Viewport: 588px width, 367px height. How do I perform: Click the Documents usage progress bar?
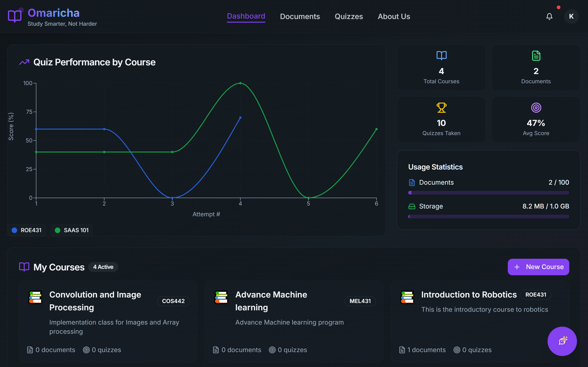488,193
